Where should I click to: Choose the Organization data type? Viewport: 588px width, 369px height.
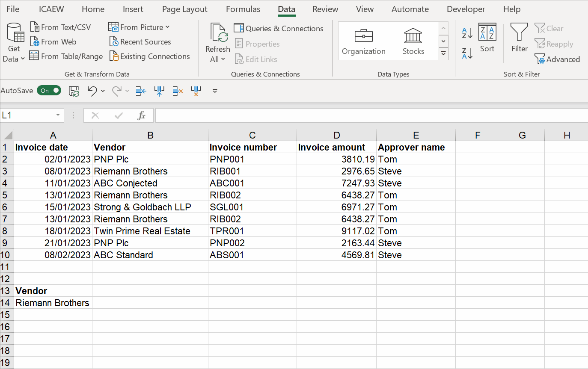point(363,41)
